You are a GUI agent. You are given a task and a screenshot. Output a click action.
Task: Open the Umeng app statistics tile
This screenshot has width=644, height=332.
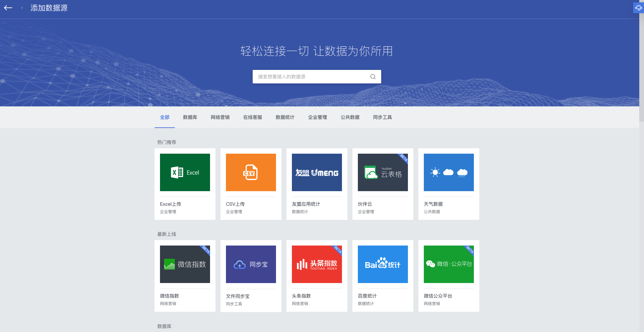pos(317,173)
